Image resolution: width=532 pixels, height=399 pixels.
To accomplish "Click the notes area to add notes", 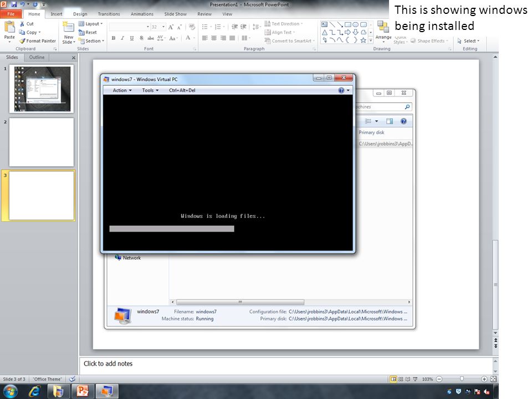I will pos(286,365).
